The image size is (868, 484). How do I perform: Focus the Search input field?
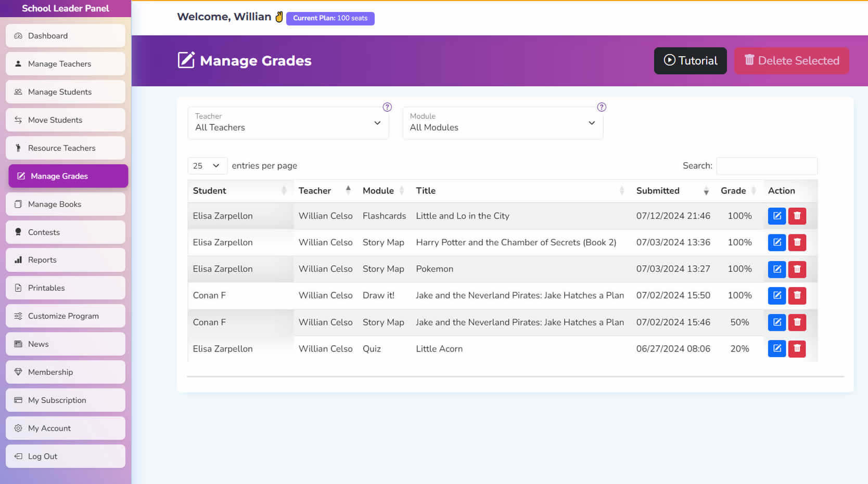pos(767,166)
